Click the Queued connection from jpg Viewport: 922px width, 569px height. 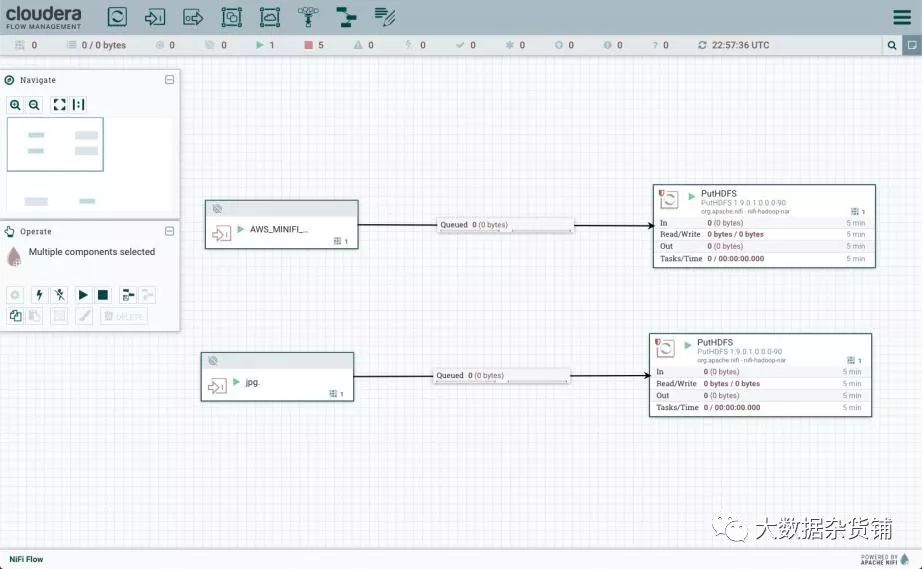(x=502, y=375)
